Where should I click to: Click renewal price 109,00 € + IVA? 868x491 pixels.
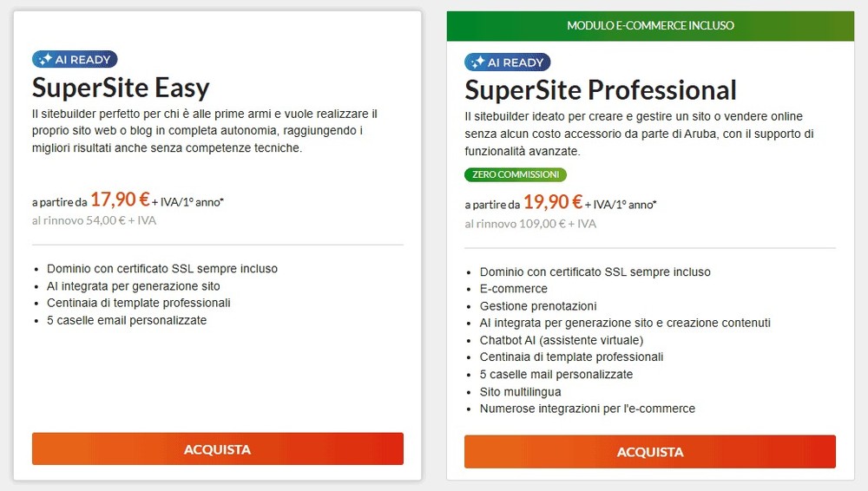530,224
